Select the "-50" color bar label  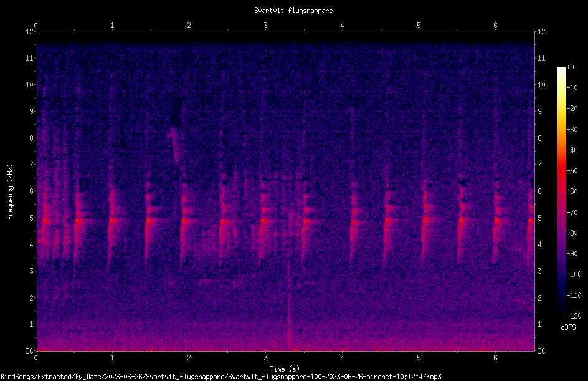coord(572,171)
